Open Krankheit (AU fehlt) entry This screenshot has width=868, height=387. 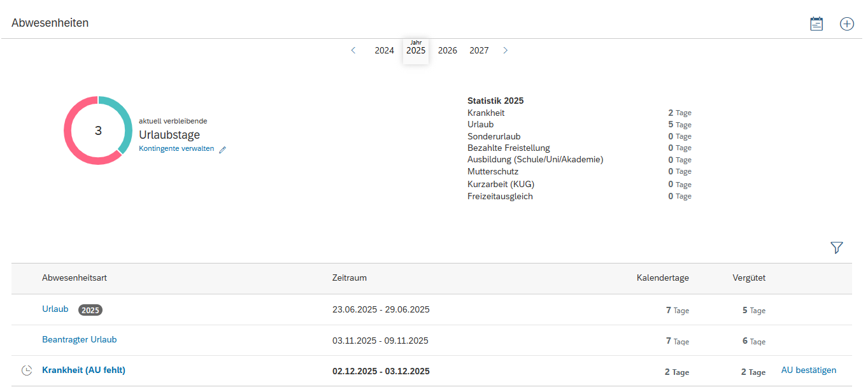[83, 370]
